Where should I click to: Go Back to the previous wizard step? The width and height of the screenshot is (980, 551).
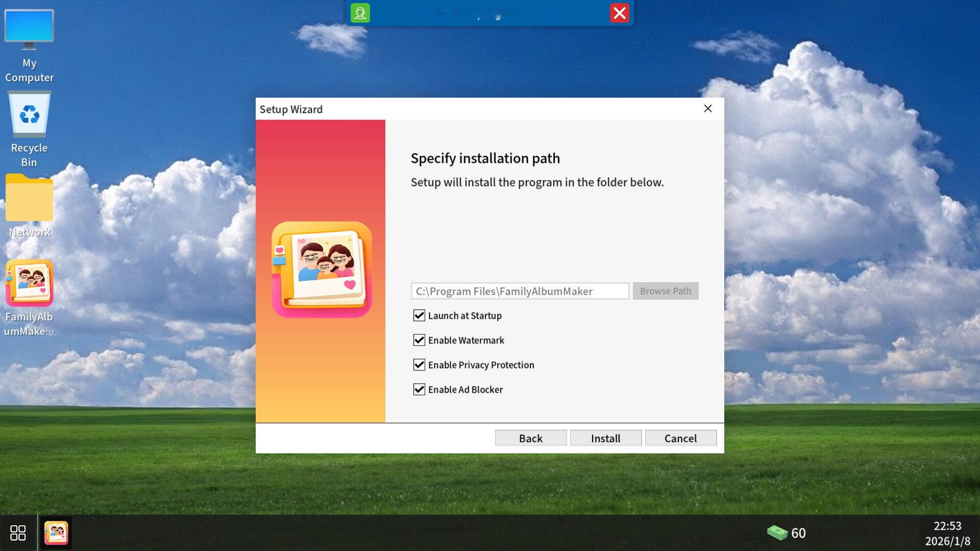(530, 438)
